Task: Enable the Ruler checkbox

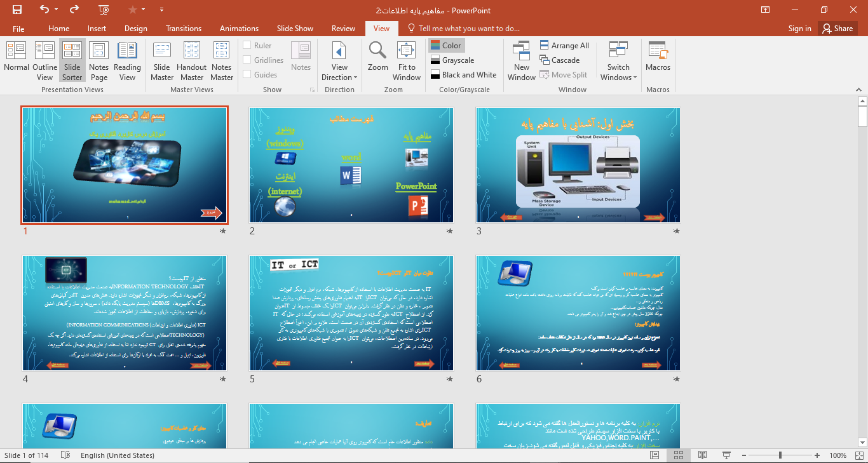Action: click(247, 46)
